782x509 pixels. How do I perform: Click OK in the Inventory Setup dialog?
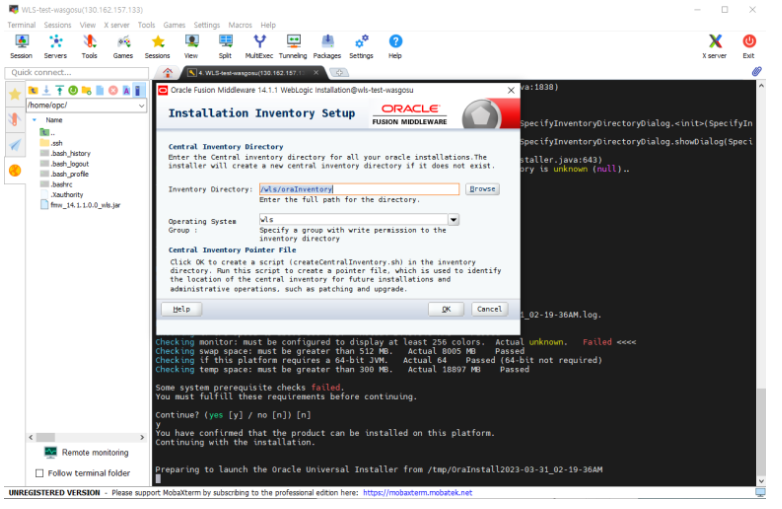[x=447, y=310]
